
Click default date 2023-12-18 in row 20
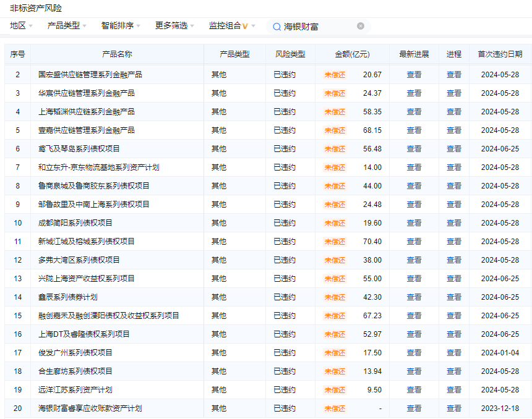point(500,408)
